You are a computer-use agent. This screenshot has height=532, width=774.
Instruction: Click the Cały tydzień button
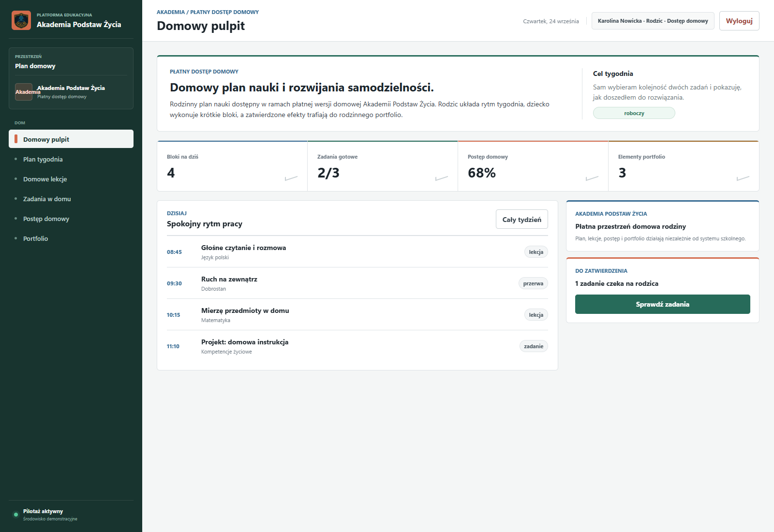521,219
